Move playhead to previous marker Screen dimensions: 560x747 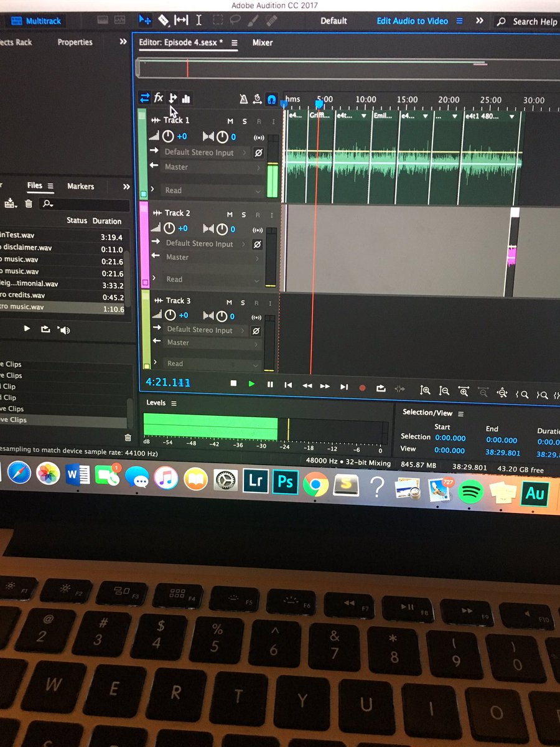pyautogui.click(x=288, y=385)
